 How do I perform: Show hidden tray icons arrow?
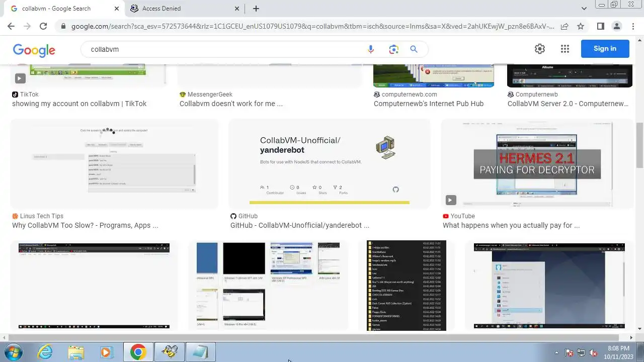coord(556,352)
